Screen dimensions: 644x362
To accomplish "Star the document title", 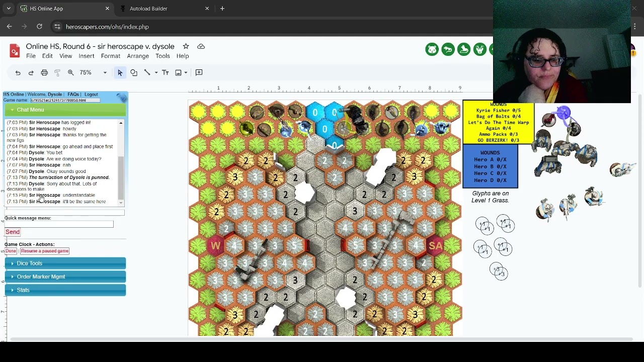I will (x=186, y=46).
